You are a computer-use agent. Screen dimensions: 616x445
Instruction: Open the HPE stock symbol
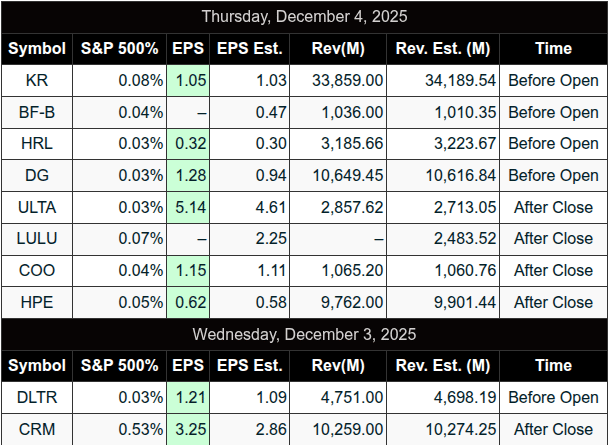[x=36, y=302]
